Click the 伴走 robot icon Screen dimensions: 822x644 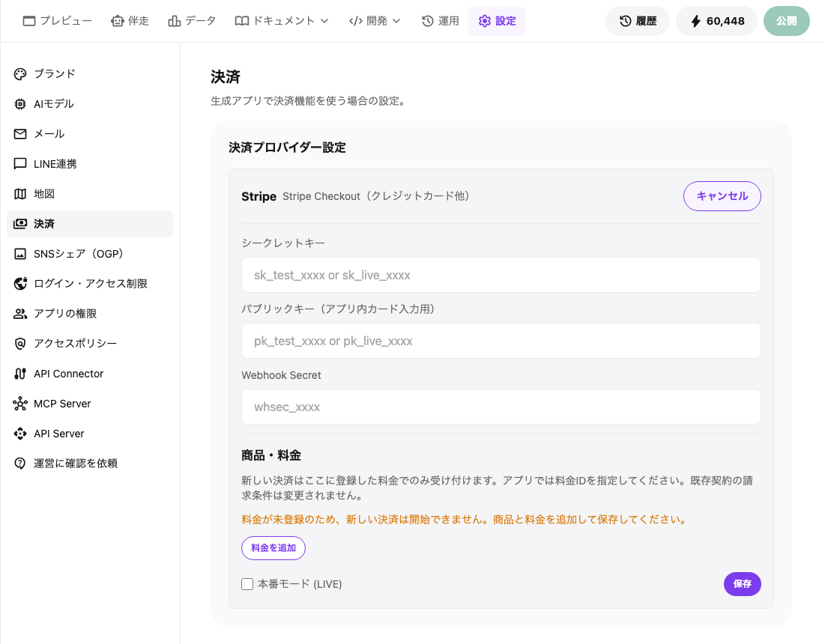tap(118, 21)
